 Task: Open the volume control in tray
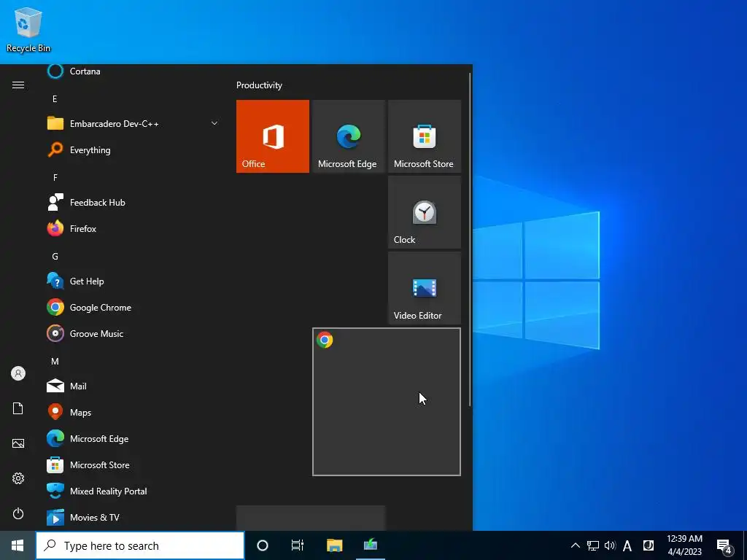pyautogui.click(x=610, y=545)
